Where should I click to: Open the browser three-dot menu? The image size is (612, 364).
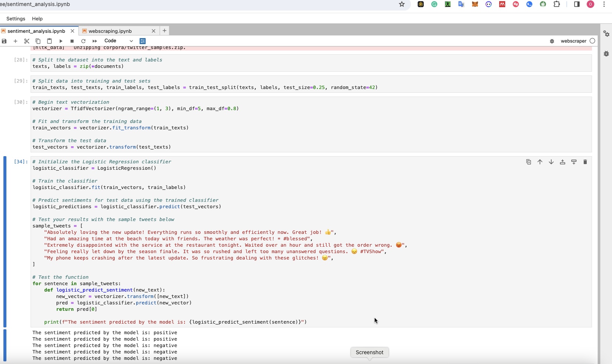604,4
